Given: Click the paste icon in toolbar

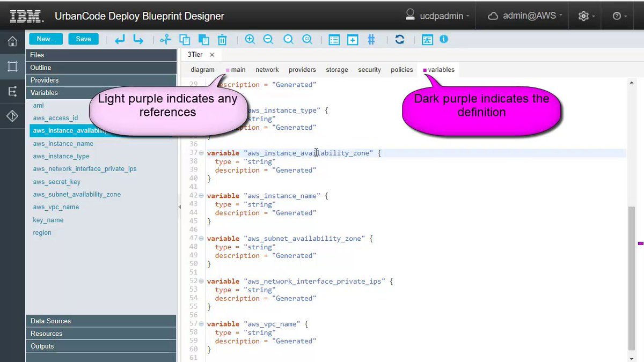Looking at the screenshot, I should coord(203,39).
